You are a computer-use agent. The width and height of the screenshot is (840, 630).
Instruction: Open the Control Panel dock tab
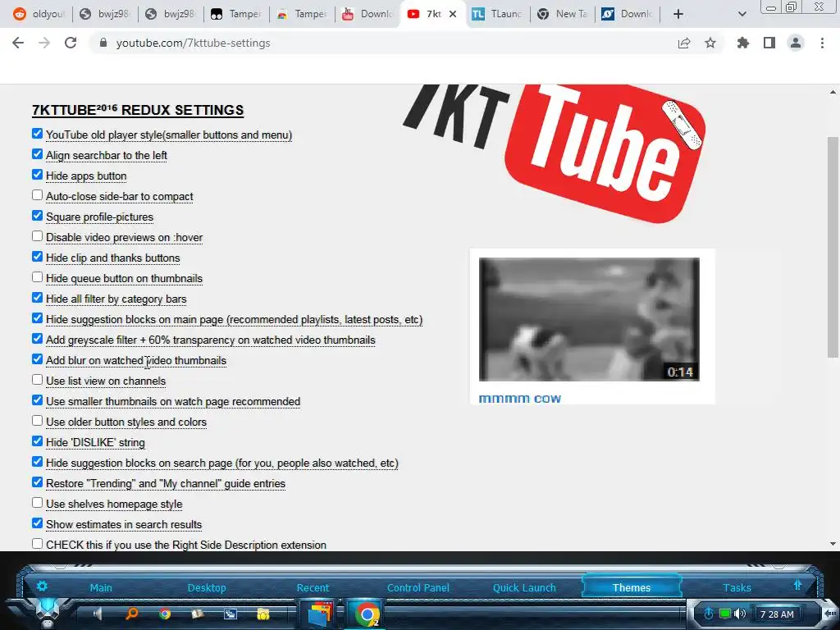[418, 587]
